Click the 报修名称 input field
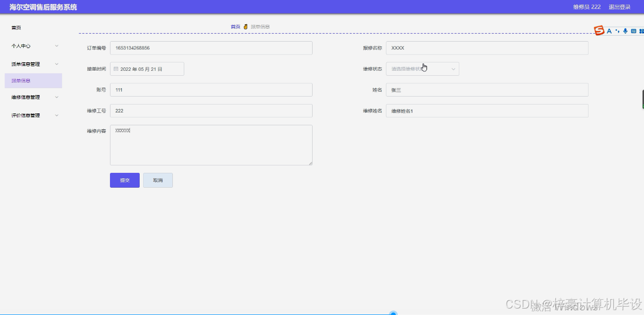 click(487, 48)
